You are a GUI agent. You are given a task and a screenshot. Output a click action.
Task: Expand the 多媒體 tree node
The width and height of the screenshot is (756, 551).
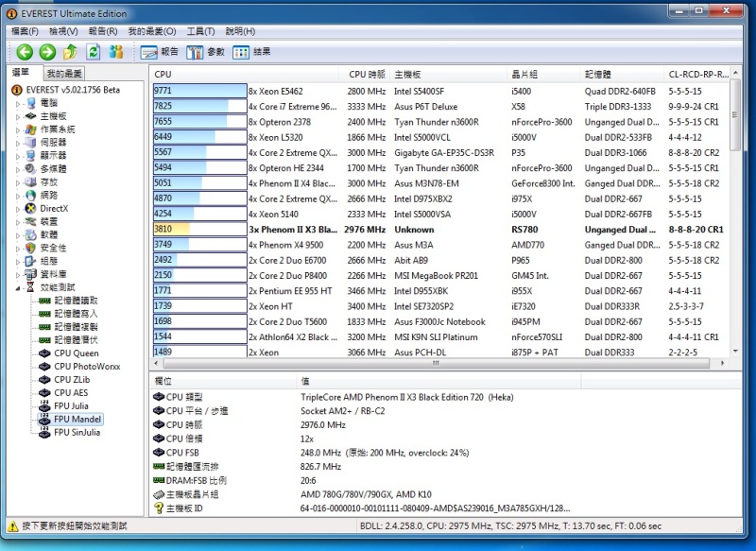[18, 169]
